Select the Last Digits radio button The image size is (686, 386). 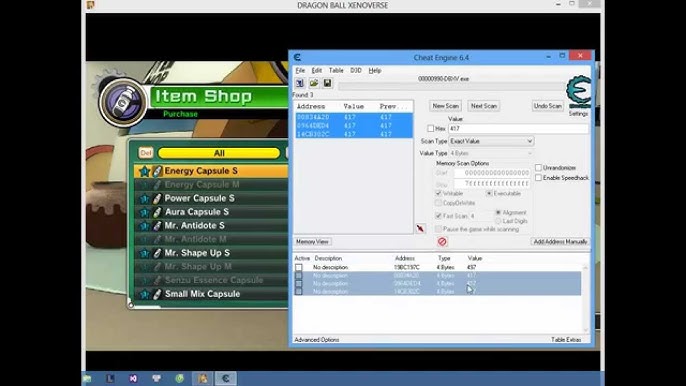(498, 221)
